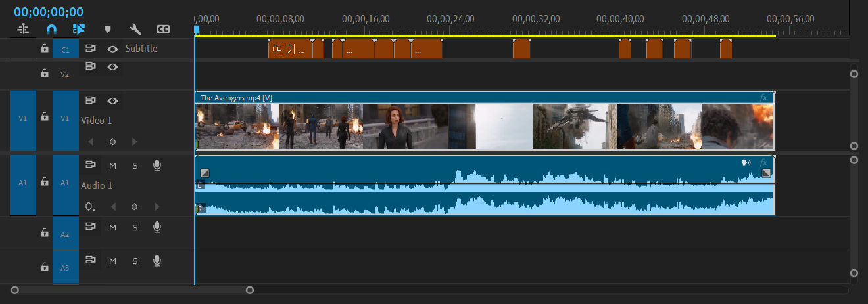This screenshot has height=304, width=868.
Task: Go to previous keyframe on Audio 1
Action: (112, 207)
